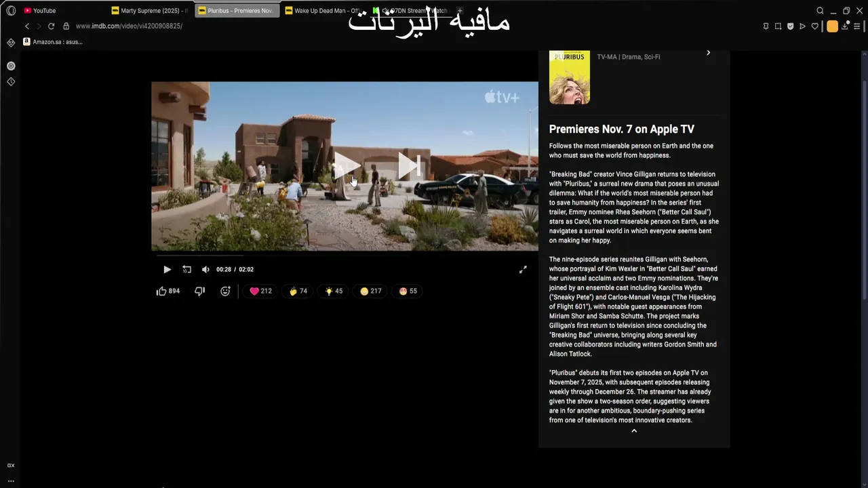868x488 pixels.
Task: Rewind the video ten seconds
Action: (x=186, y=270)
